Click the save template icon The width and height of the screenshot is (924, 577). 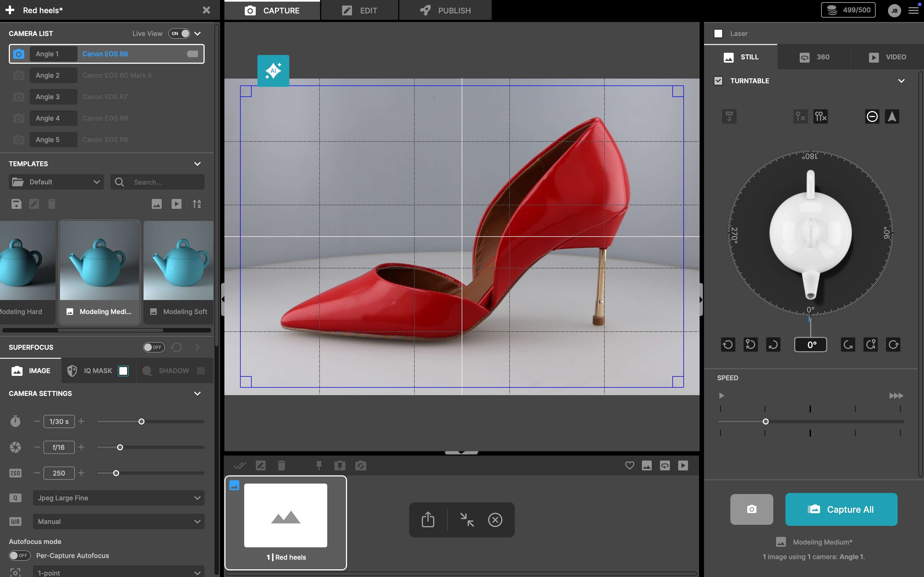click(x=16, y=204)
